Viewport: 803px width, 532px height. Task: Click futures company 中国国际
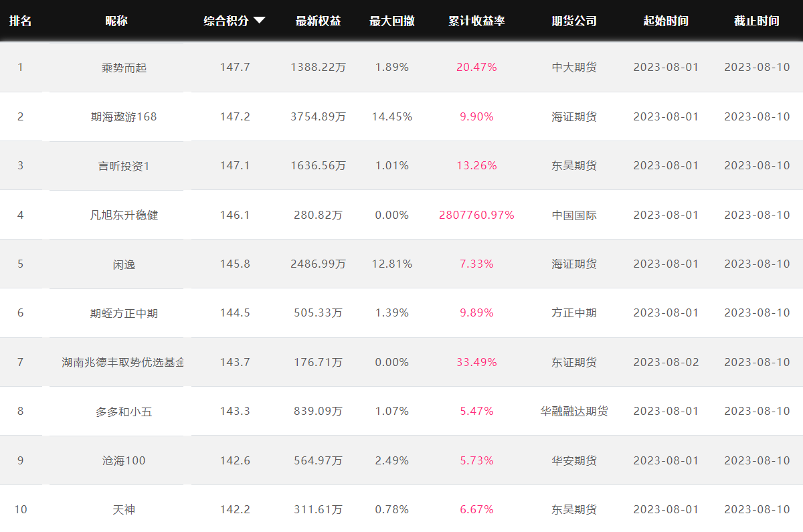[574, 215]
